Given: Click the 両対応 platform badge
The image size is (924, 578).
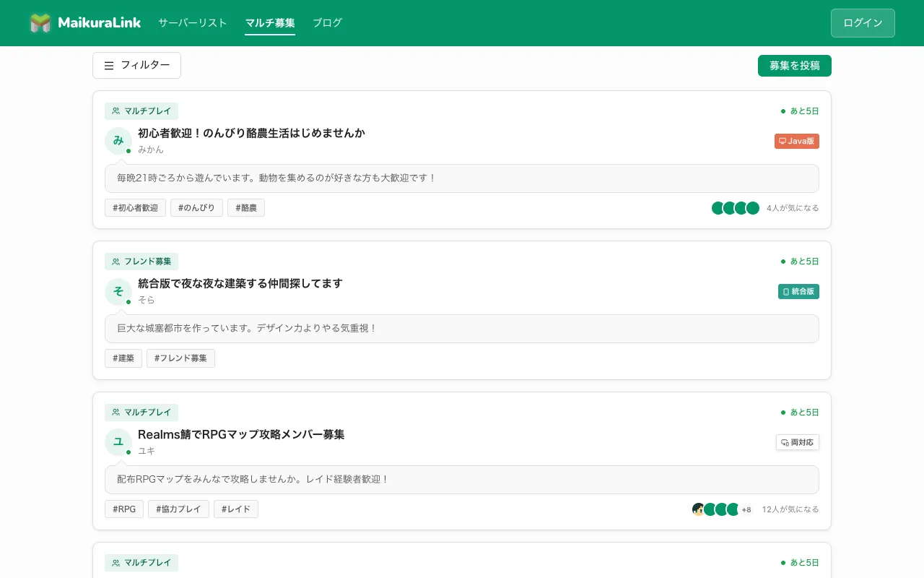Looking at the screenshot, I should [798, 442].
